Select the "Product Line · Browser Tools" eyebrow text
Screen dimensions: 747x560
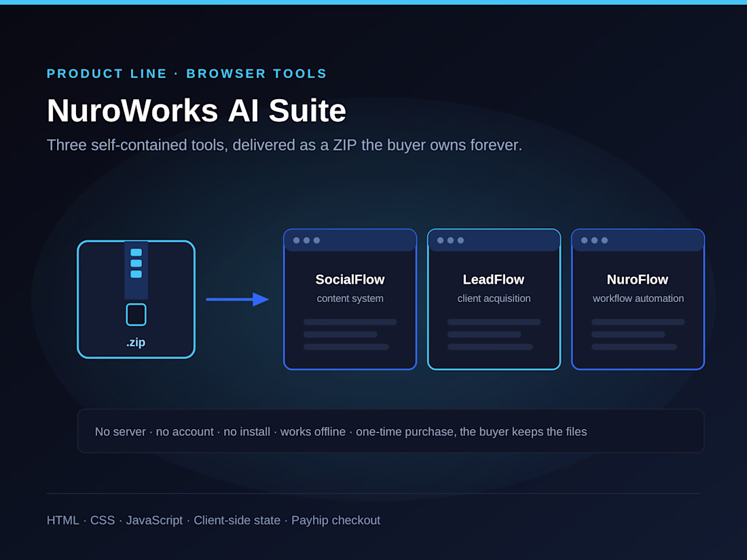click(x=187, y=74)
